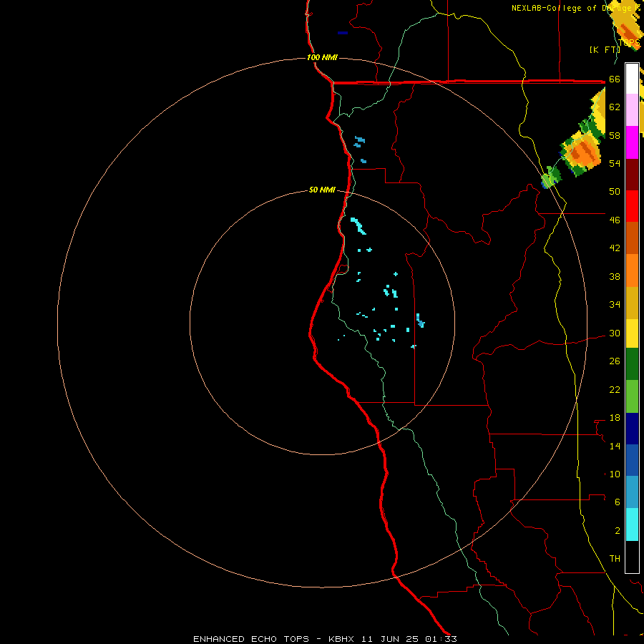Click the dark red 50-54 kft legend swatch
Screen dimensions: 644x644
(x=632, y=175)
